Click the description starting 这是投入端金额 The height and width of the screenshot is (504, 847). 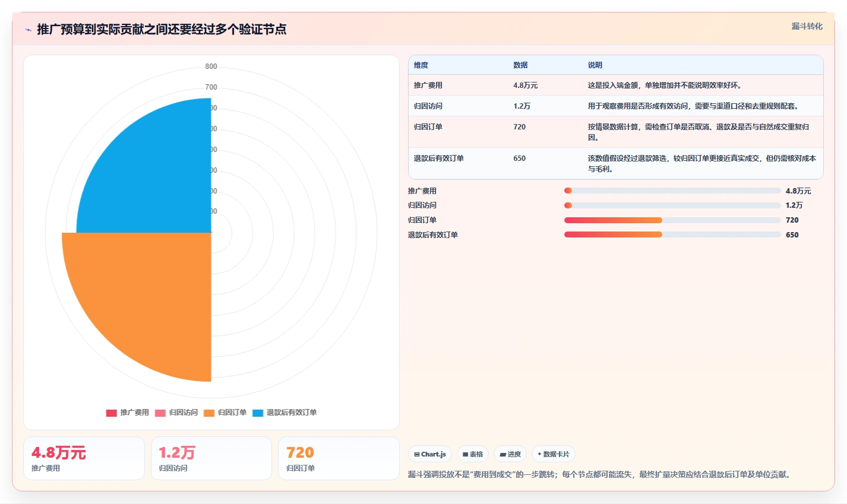tap(665, 85)
